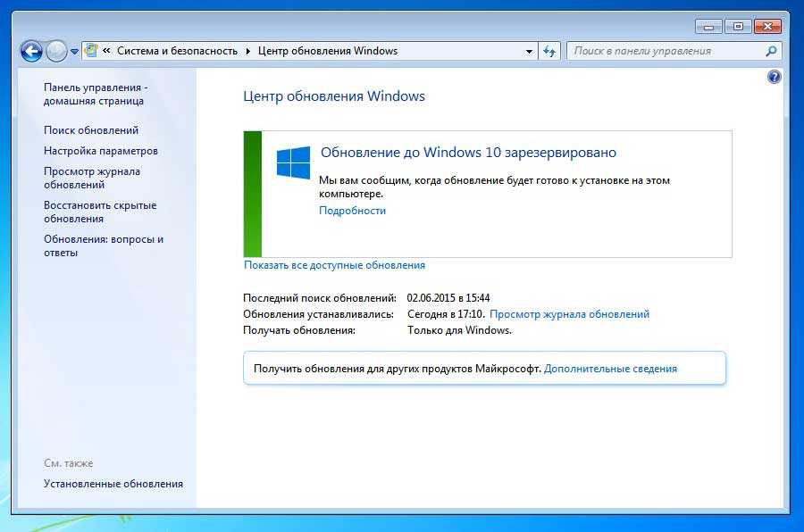Select Центр обновления Windows breadcrumb item
The width and height of the screenshot is (804, 532).
[327, 51]
